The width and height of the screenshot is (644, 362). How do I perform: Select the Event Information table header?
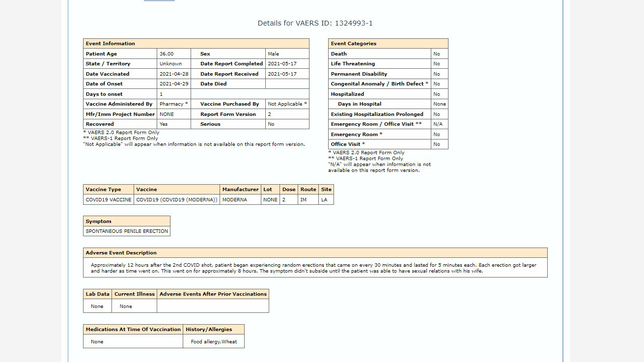tap(196, 44)
